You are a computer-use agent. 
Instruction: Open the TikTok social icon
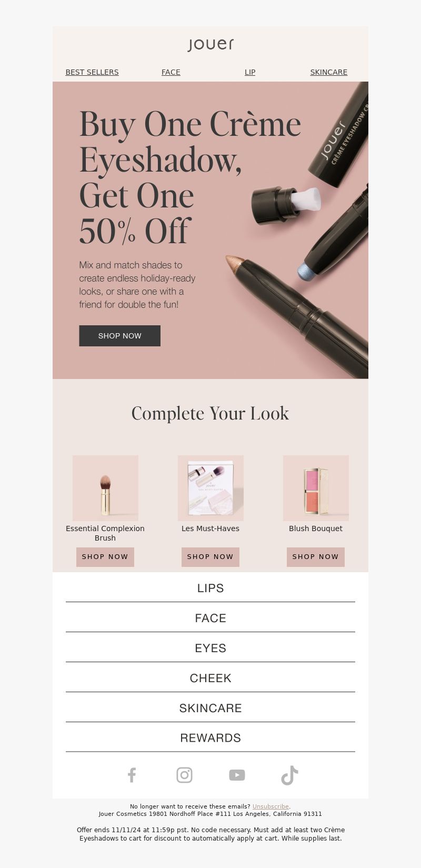click(x=289, y=775)
